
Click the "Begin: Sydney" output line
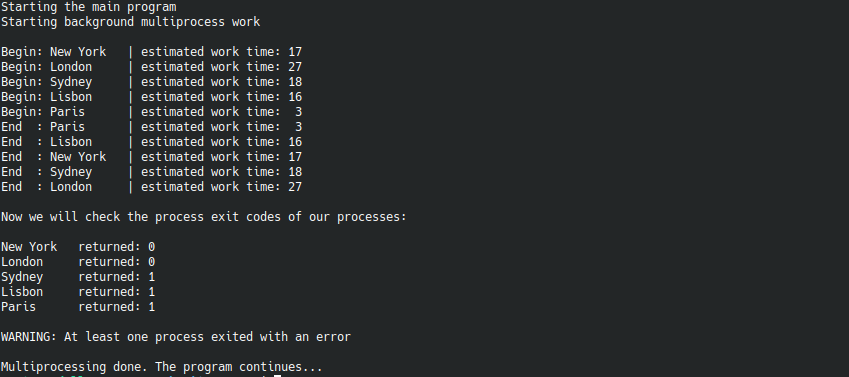[152, 82]
